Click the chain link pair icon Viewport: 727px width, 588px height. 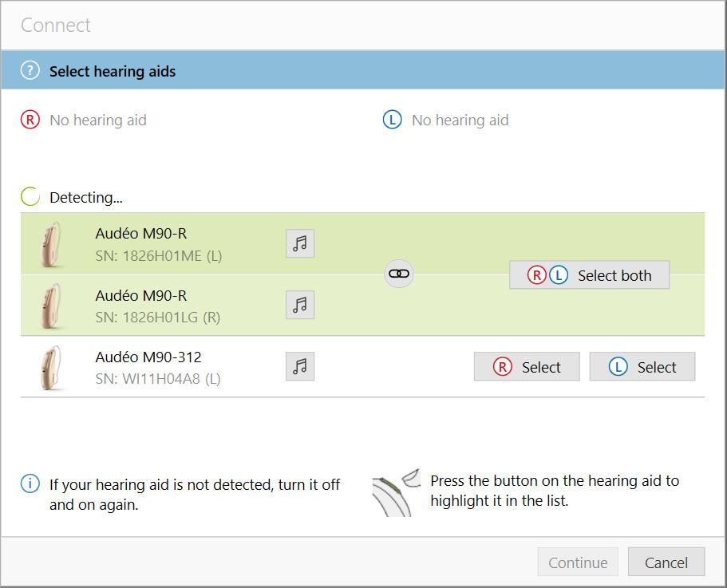click(399, 274)
